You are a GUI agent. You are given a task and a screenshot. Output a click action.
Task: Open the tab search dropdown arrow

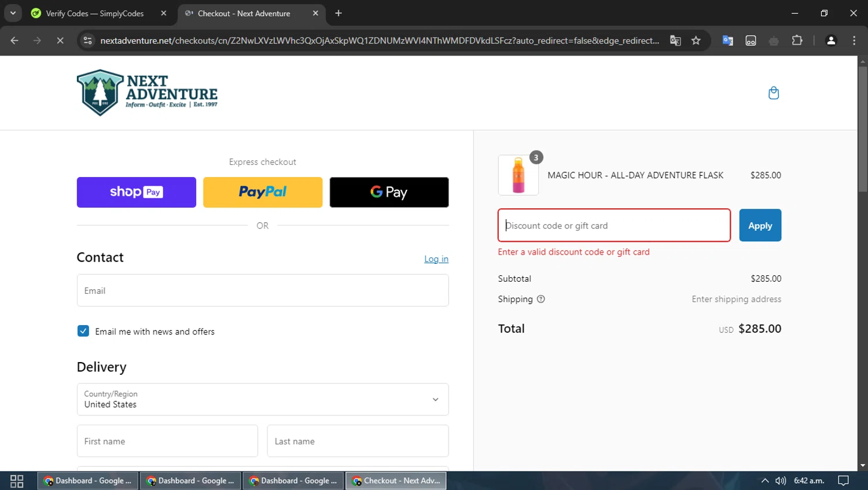click(x=13, y=13)
